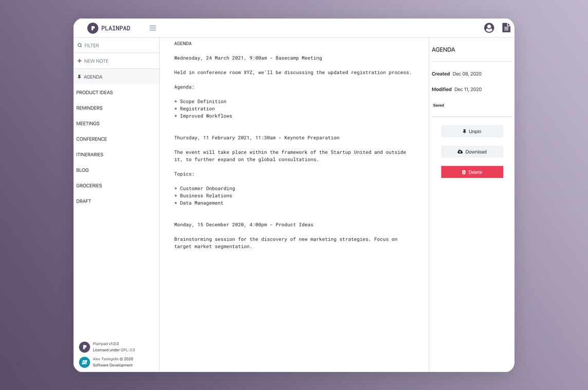This screenshot has height=390, width=588.
Task: Click the document details icon in header
Action: pos(506,28)
